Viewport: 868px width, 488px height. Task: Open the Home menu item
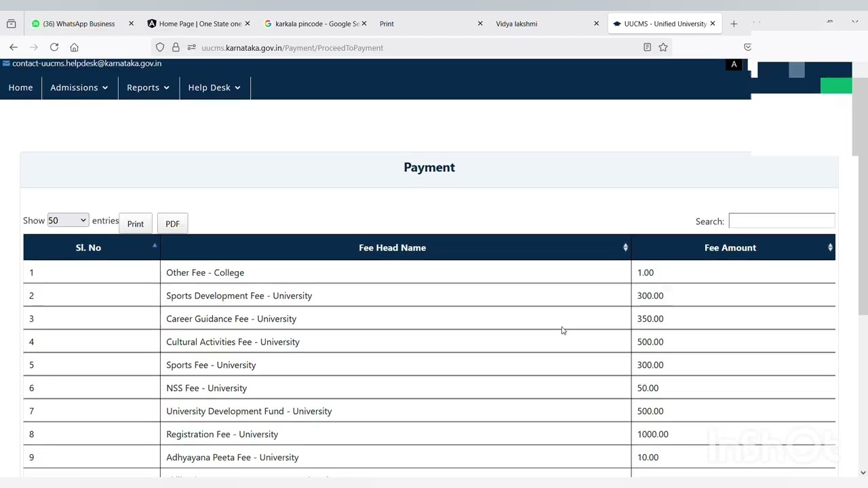coord(20,87)
